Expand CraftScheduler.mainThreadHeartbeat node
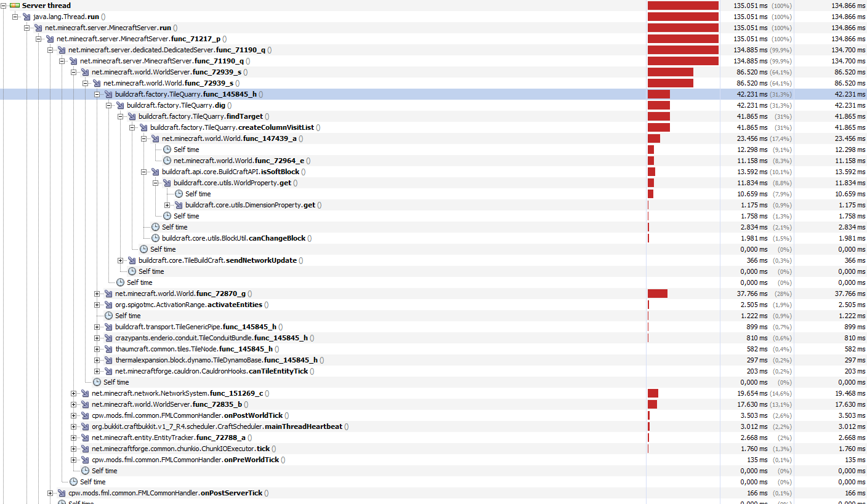867x504 pixels. (74, 426)
